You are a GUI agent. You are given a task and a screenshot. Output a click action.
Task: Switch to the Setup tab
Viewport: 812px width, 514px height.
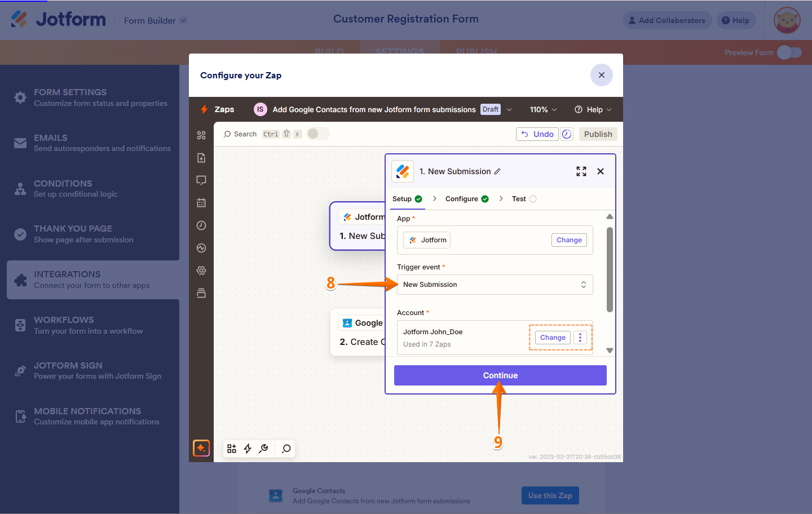coord(407,199)
